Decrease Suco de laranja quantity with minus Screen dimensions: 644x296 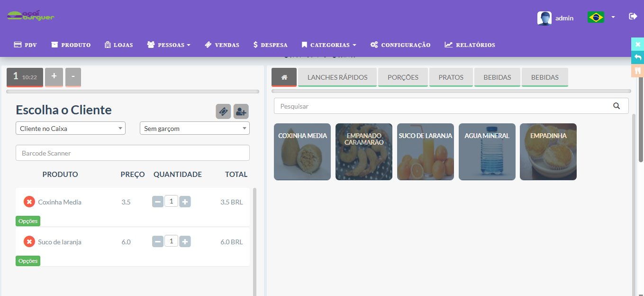click(158, 242)
